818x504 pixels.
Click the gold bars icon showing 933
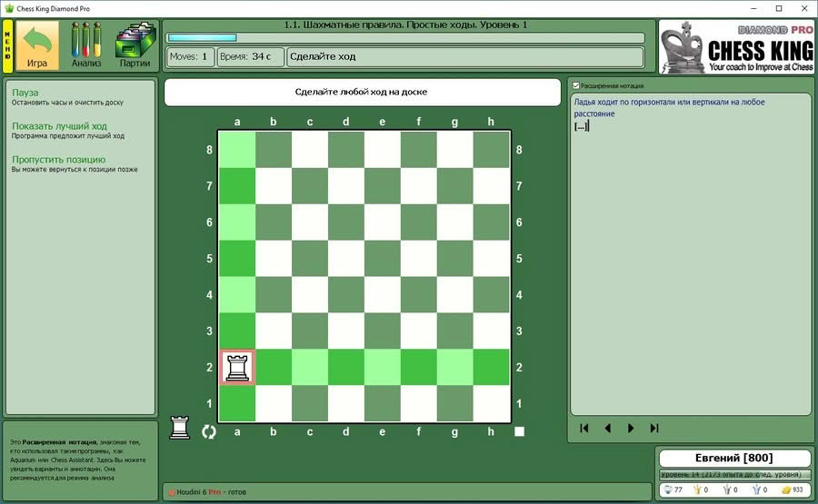786,490
